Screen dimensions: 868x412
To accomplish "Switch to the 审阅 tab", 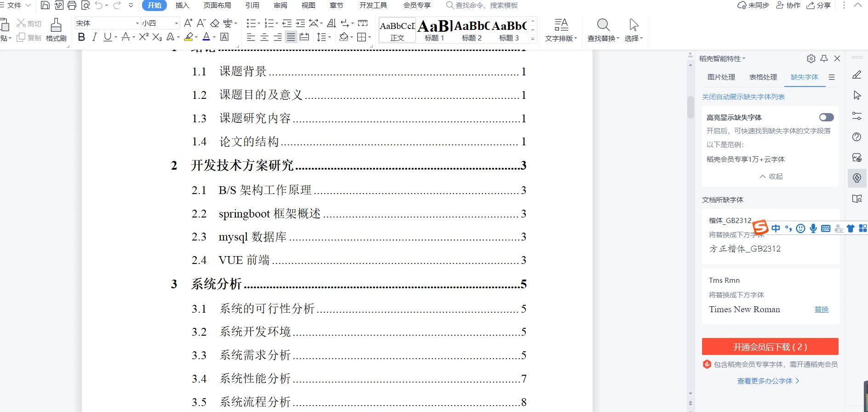I will tap(280, 6).
